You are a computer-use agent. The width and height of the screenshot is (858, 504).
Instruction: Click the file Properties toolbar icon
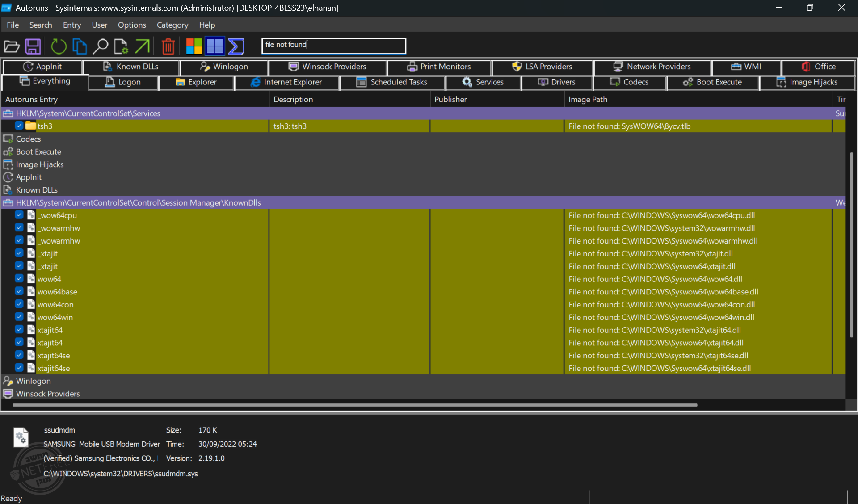coord(121,46)
